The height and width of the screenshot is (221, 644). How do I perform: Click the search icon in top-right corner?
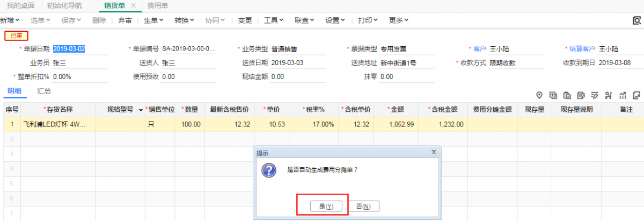[637, 20]
